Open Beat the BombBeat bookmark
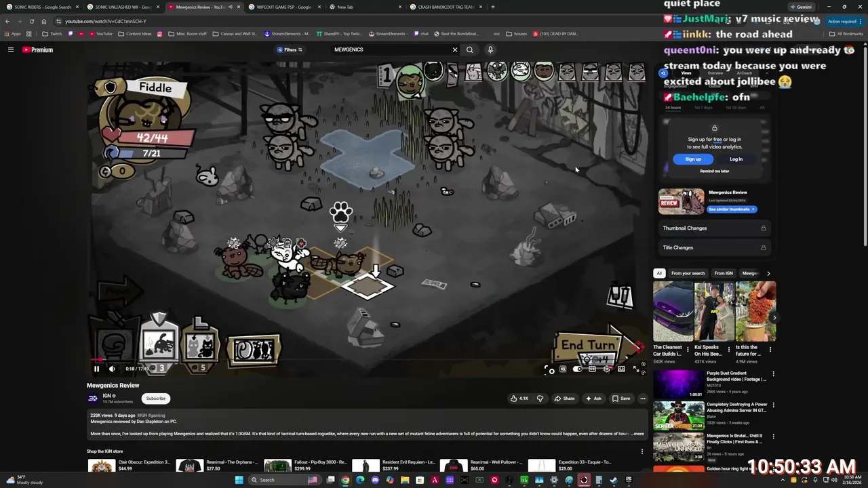The height and width of the screenshot is (488, 868). pyautogui.click(x=455, y=34)
